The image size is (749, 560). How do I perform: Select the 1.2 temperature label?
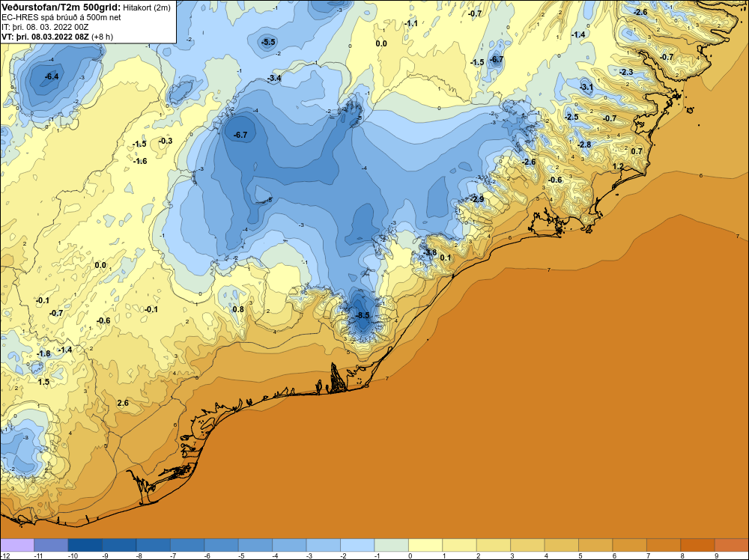coord(618,166)
